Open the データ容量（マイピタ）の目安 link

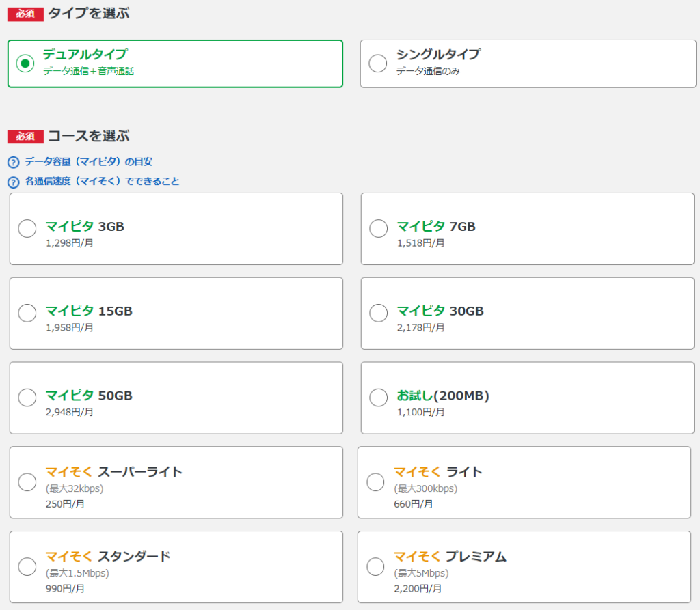click(x=88, y=162)
